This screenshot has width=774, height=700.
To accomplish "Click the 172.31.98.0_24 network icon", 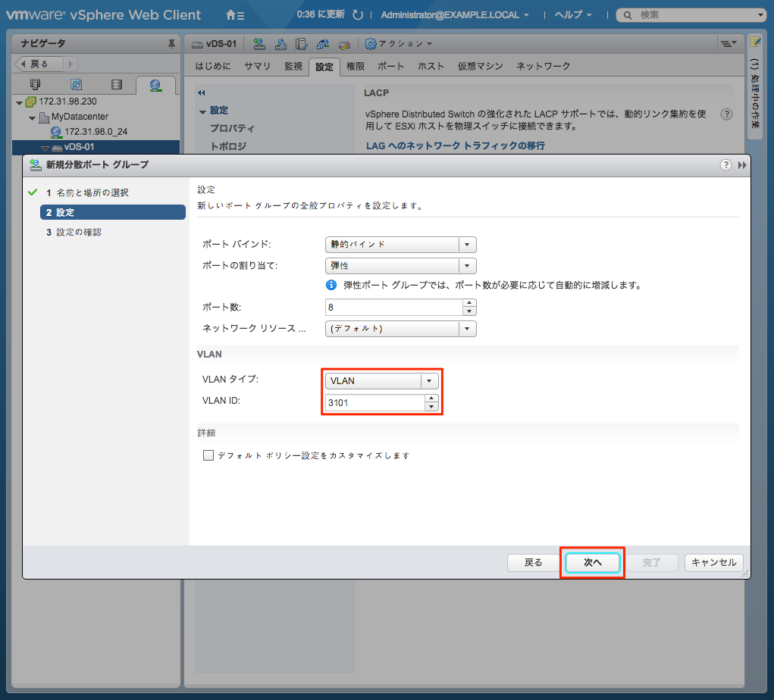I will click(x=56, y=132).
